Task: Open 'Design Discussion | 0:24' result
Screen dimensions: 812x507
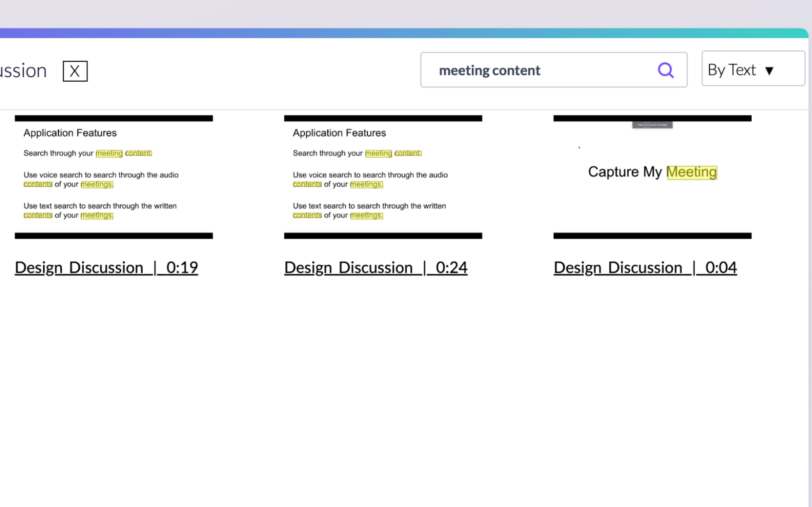Action: (x=375, y=267)
